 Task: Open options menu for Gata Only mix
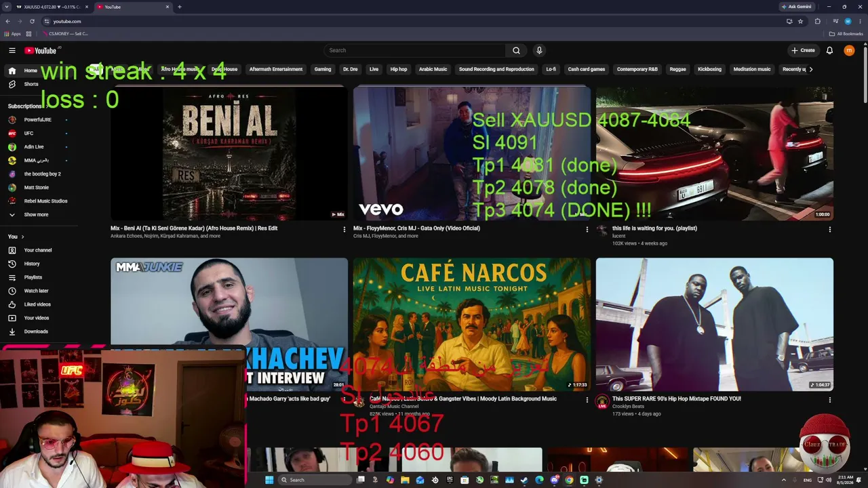pos(587,230)
